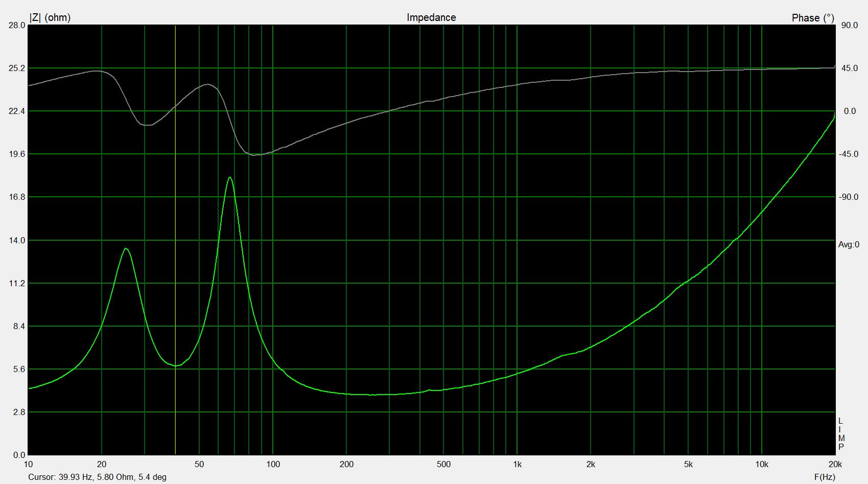Click the "|Z| (ohm)" axis label
The width and height of the screenshot is (868, 484).
[x=50, y=17]
